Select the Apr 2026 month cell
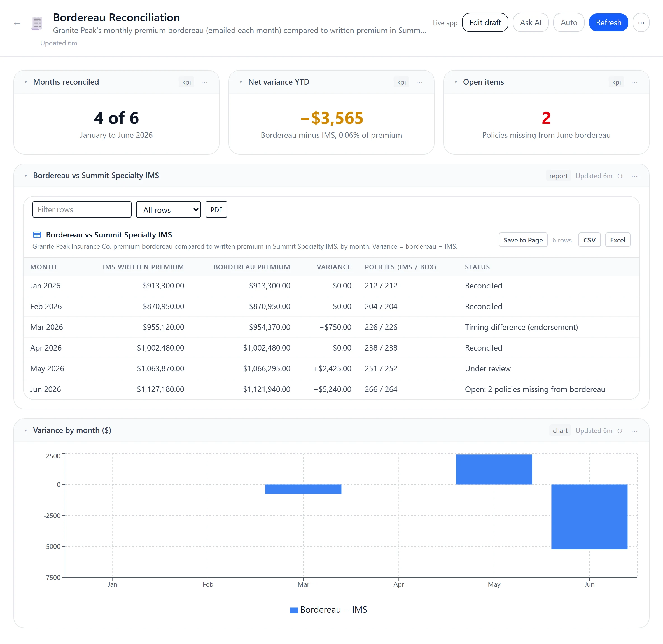This screenshot has width=663, height=644. tap(46, 348)
